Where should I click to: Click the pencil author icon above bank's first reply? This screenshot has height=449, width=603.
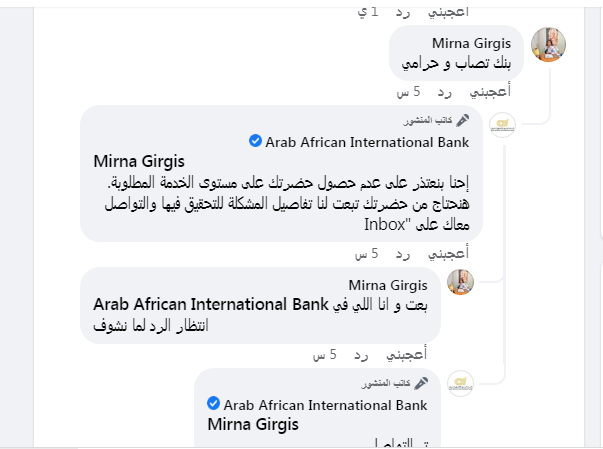click(x=476, y=121)
